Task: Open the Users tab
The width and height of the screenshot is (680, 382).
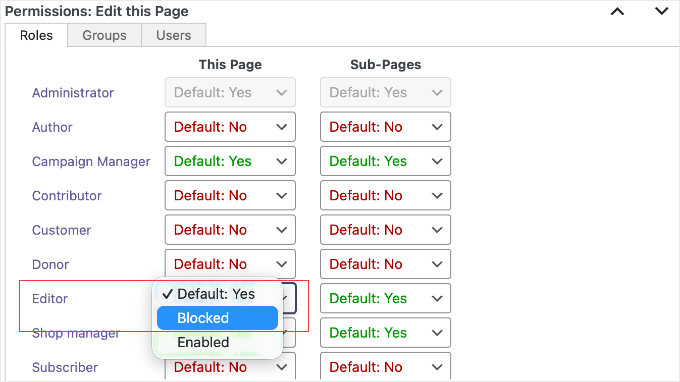Action: [173, 35]
